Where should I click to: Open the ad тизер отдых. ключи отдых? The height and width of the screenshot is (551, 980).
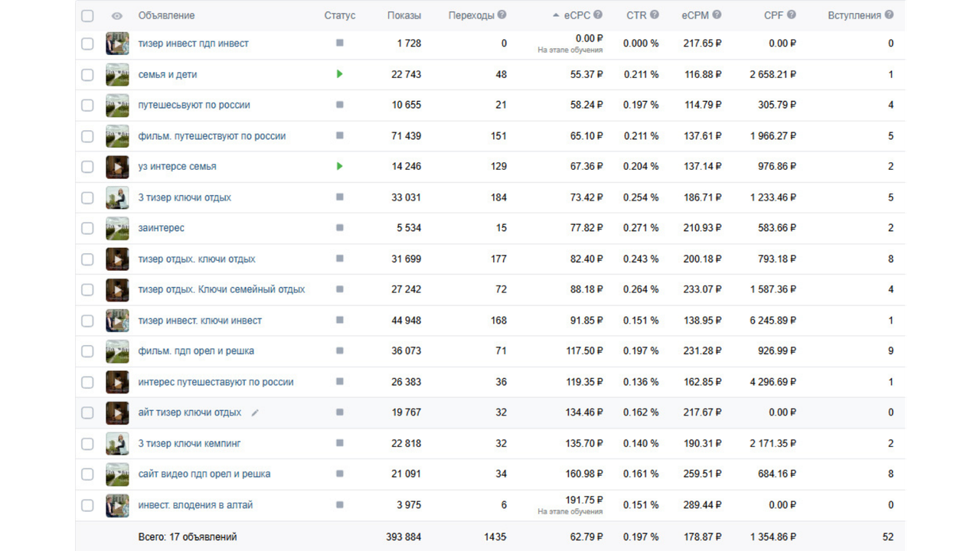197,259
